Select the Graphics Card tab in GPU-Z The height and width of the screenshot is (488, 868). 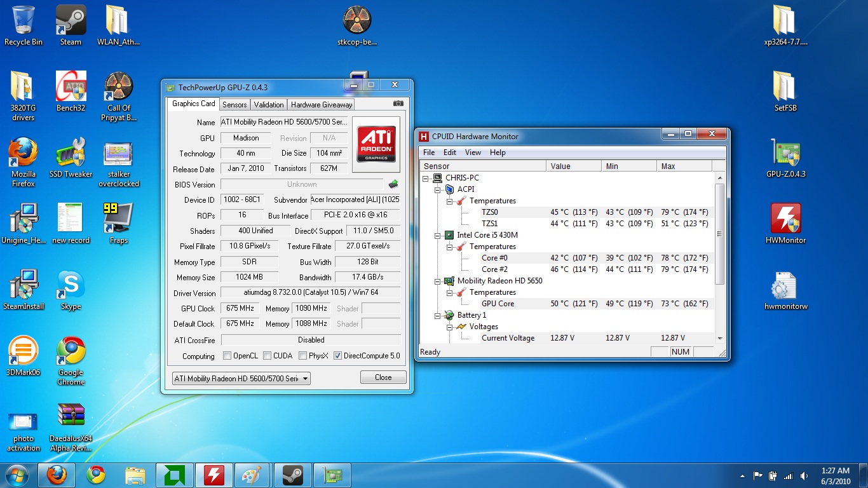pyautogui.click(x=194, y=104)
